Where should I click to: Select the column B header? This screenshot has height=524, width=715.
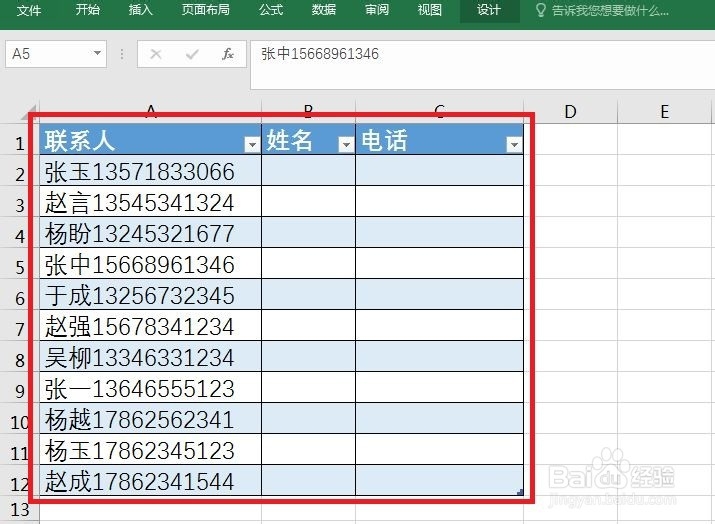(x=309, y=112)
